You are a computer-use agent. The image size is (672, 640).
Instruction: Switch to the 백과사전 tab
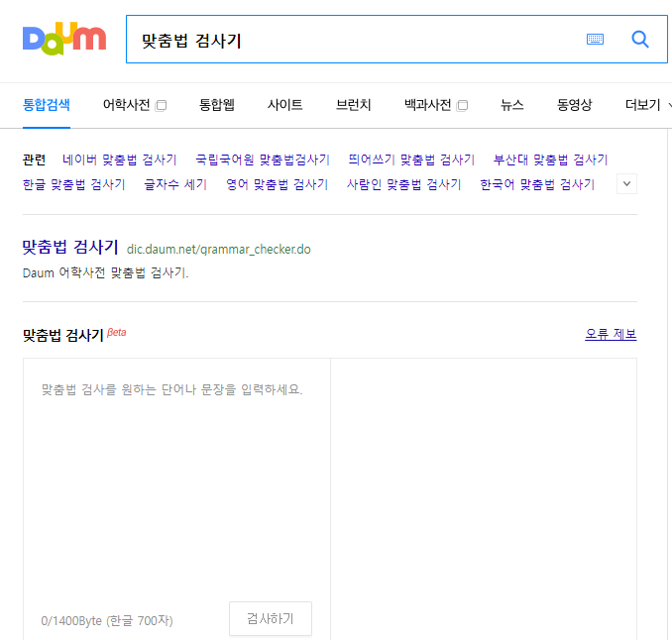pyautogui.click(x=428, y=105)
